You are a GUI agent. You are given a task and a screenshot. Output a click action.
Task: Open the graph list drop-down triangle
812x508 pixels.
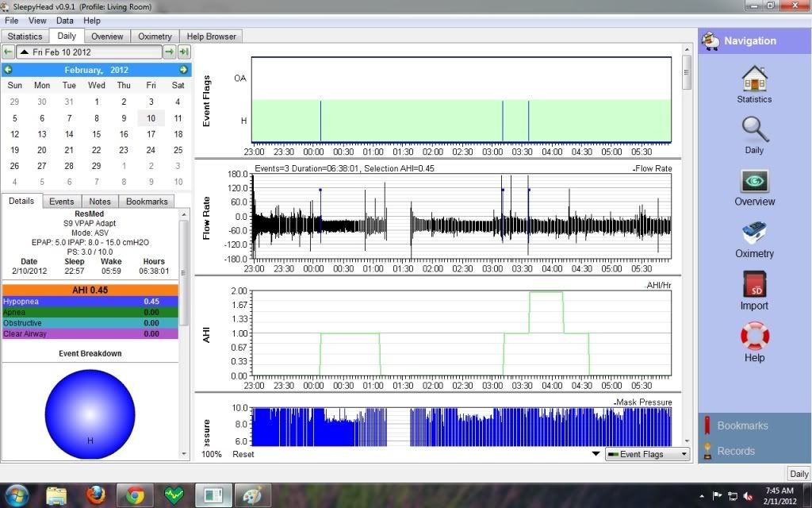[x=596, y=453]
